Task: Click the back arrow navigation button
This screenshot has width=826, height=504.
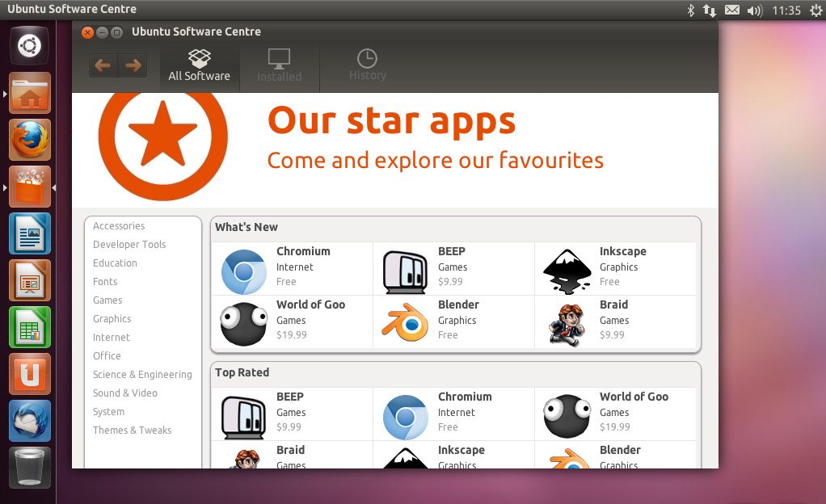Action: pyautogui.click(x=103, y=65)
